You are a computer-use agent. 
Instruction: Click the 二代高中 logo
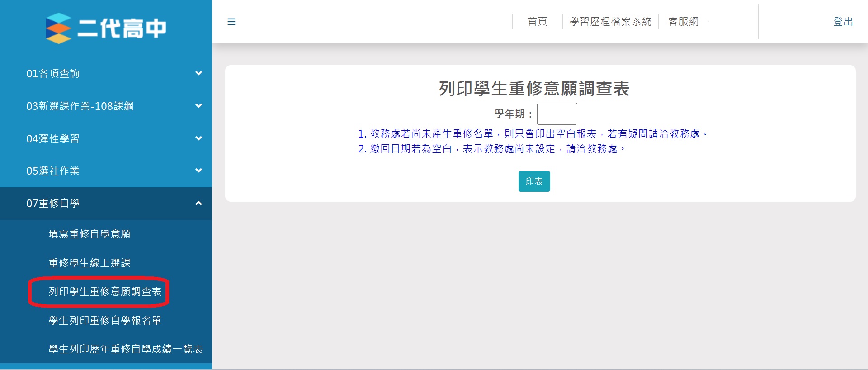click(x=106, y=28)
